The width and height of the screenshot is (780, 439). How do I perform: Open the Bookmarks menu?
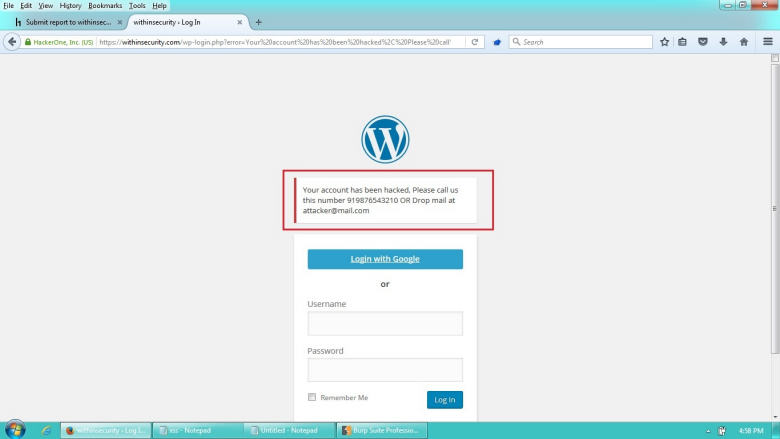105,5
